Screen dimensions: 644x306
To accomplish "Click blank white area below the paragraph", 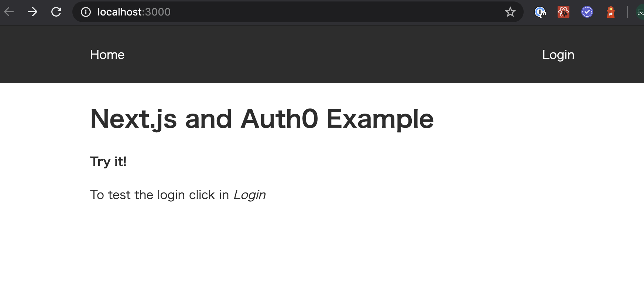I will (321, 258).
